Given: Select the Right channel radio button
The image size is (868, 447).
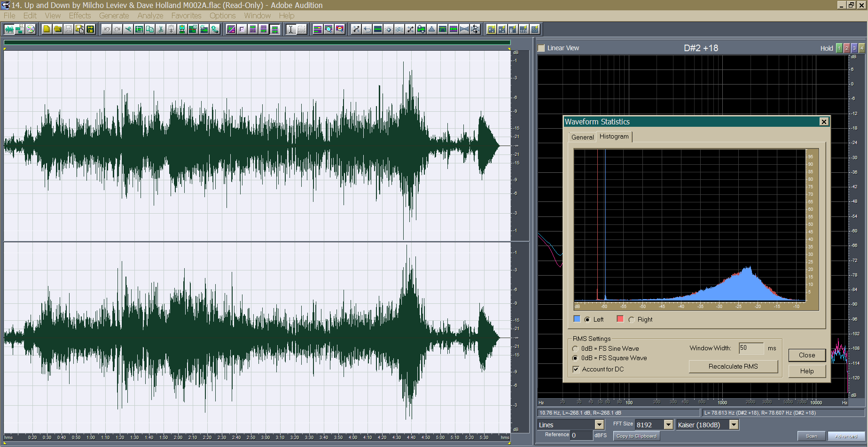Looking at the screenshot, I should click(632, 320).
